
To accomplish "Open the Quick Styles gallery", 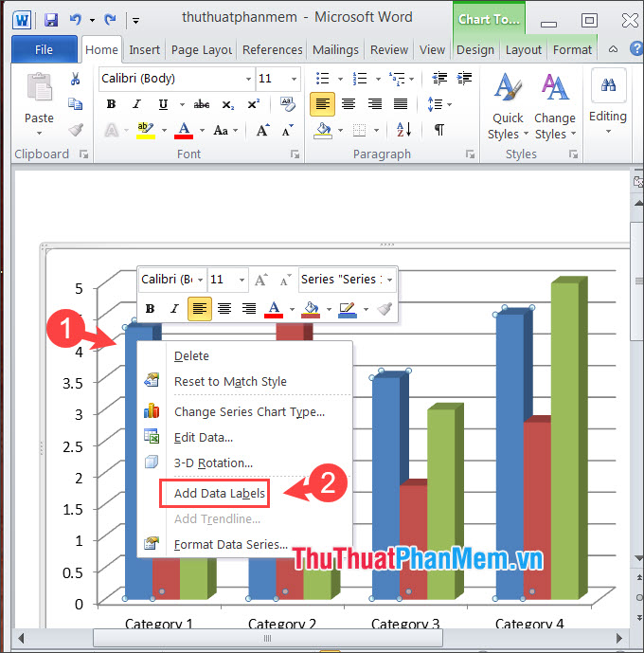I will 508,106.
